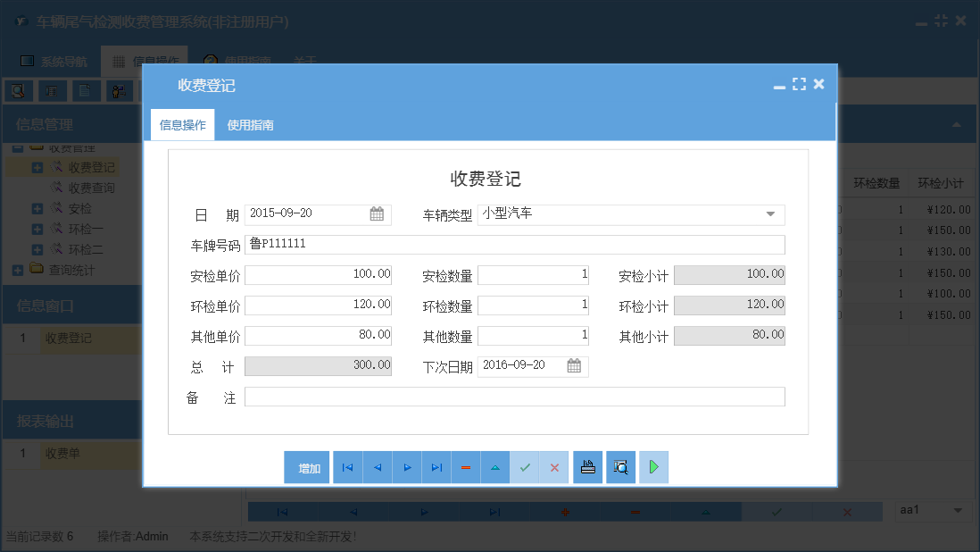Print the fee receipt using the printer icon
This screenshot has width=980, height=552.
pyautogui.click(x=587, y=467)
